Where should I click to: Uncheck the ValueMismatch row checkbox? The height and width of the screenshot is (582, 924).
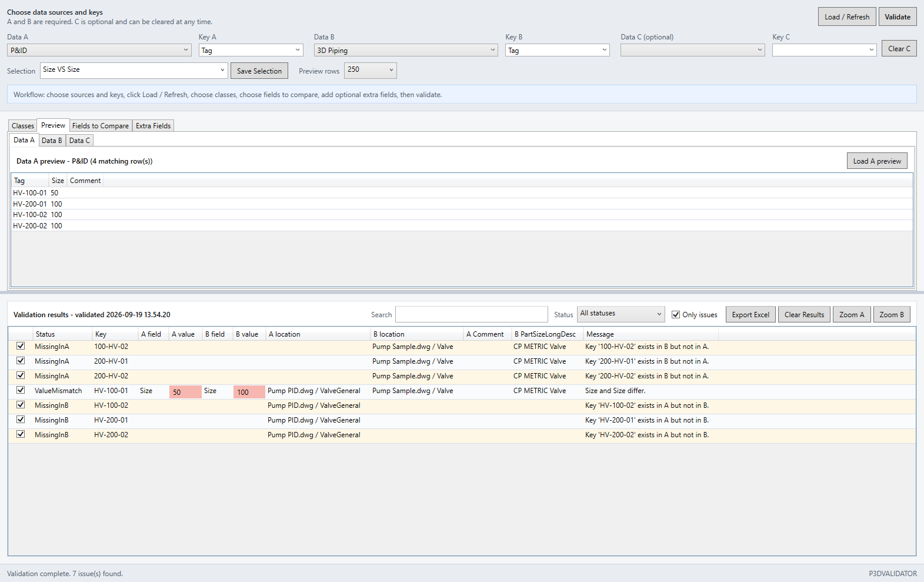tap(21, 391)
